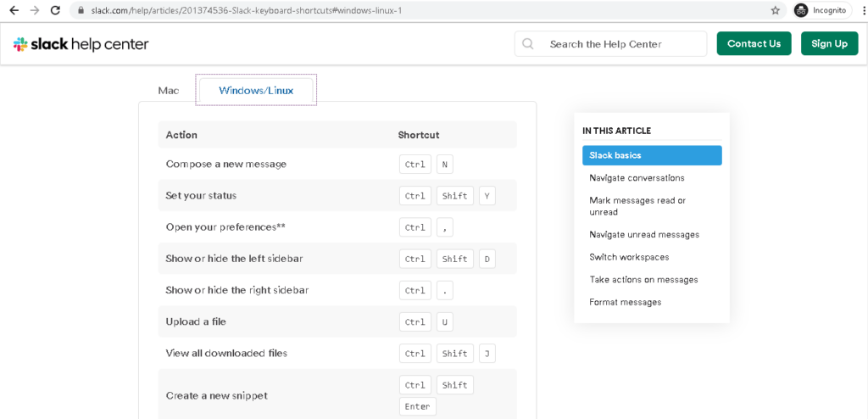Select the Windows/Linux tab
Image resolution: width=868 pixels, height=419 pixels.
tap(256, 90)
